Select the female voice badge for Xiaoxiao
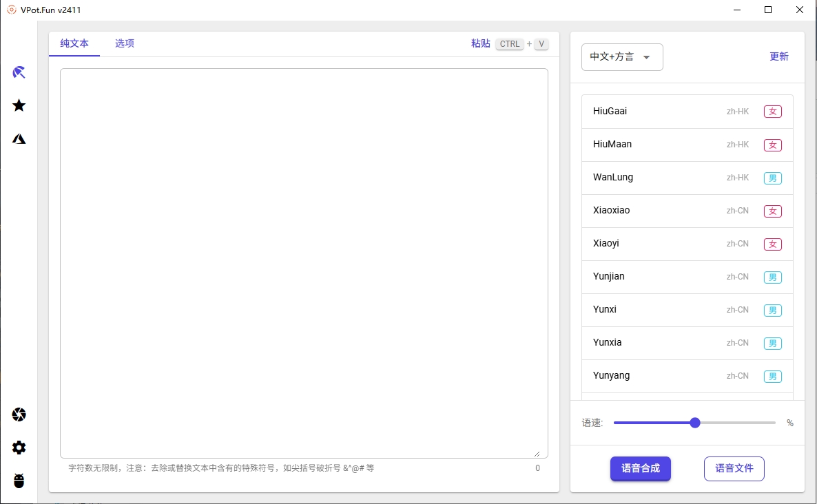 point(772,211)
